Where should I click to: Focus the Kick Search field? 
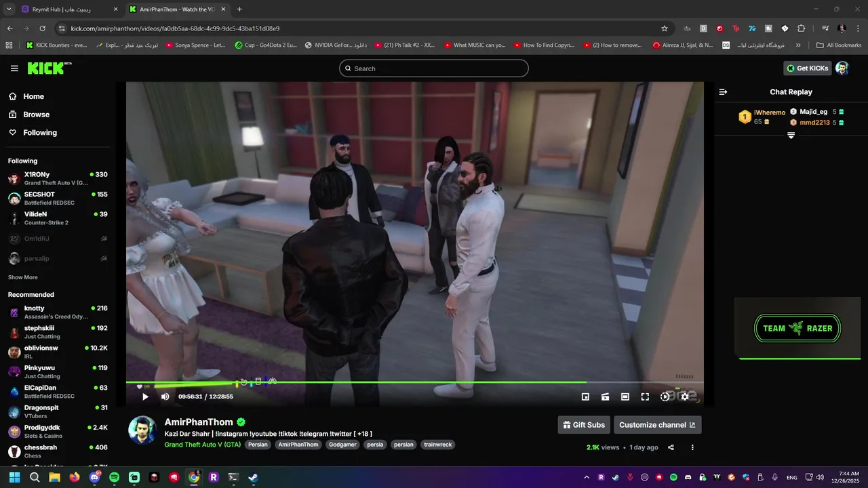pyautogui.click(x=434, y=68)
